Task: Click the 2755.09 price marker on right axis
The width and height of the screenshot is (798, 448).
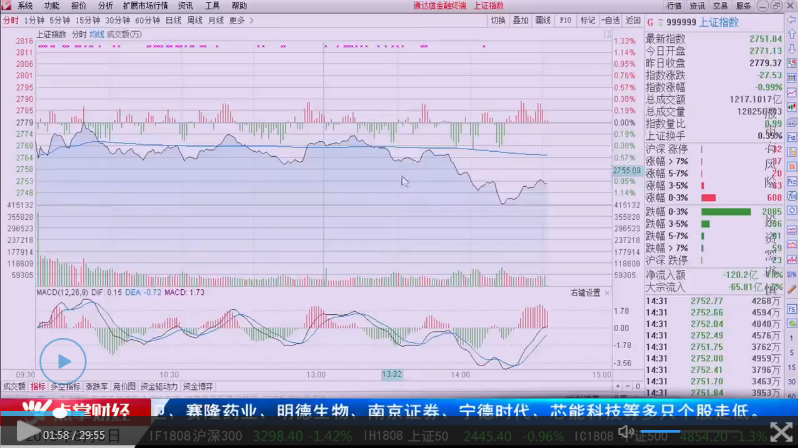Action: [x=627, y=171]
